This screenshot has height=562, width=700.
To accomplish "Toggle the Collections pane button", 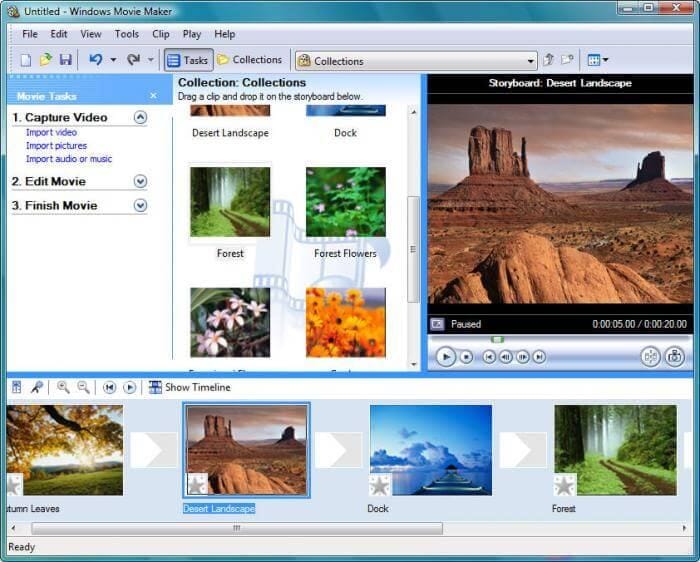I will click(250, 60).
